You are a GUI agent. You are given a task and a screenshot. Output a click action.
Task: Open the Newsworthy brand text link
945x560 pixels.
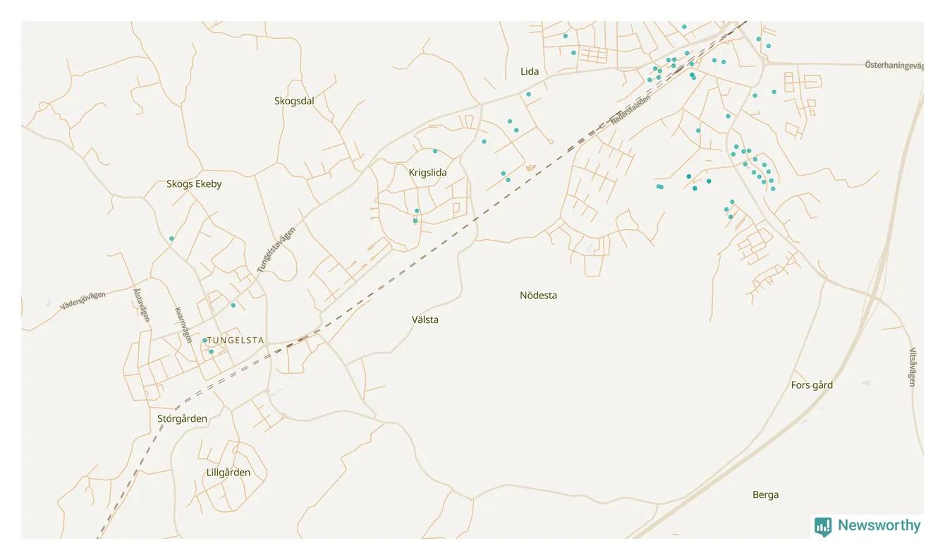pyautogui.click(x=879, y=525)
